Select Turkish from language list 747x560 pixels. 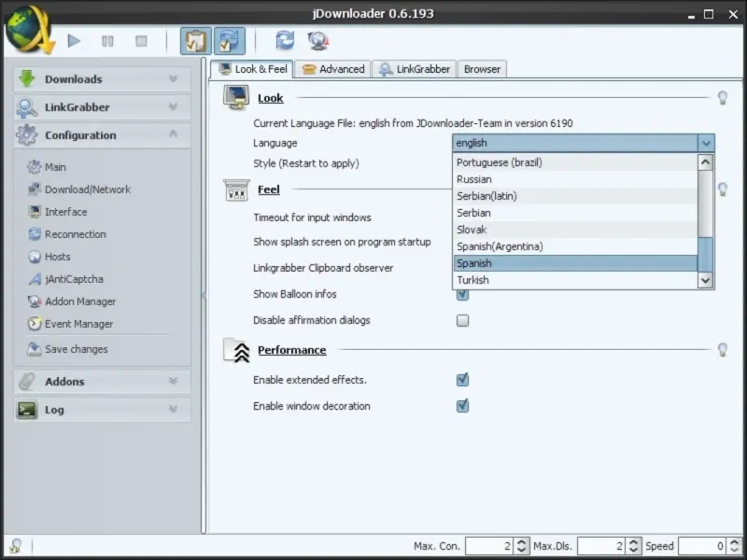pos(575,280)
